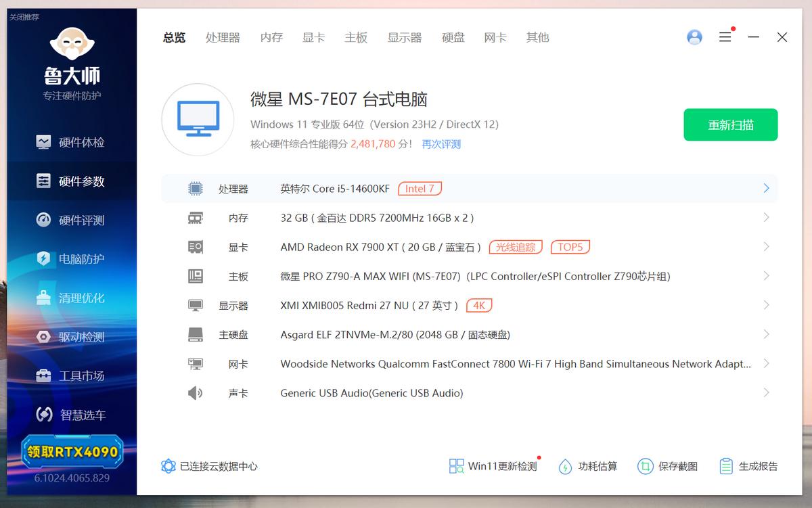Switch to the 主板 tab
The height and width of the screenshot is (508, 812).
click(x=356, y=37)
